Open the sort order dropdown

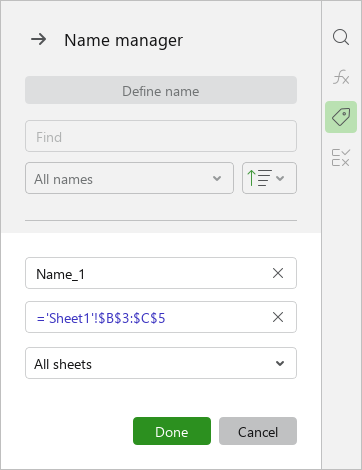[269, 178]
